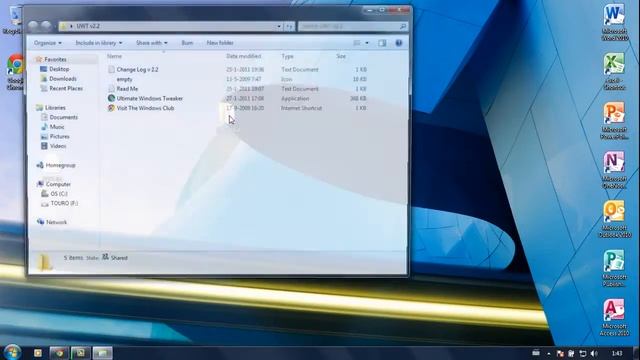Sort by the Date modified column header
640x360 pixels.
click(x=244, y=56)
